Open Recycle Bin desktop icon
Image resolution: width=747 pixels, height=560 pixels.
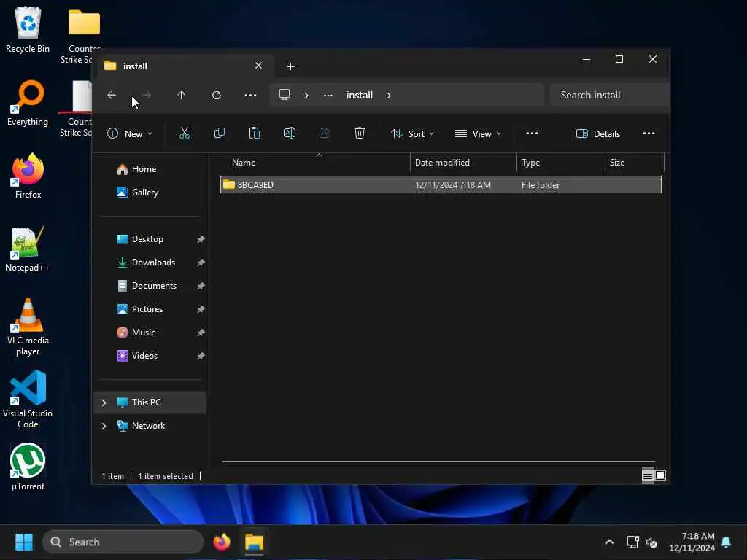(28, 29)
